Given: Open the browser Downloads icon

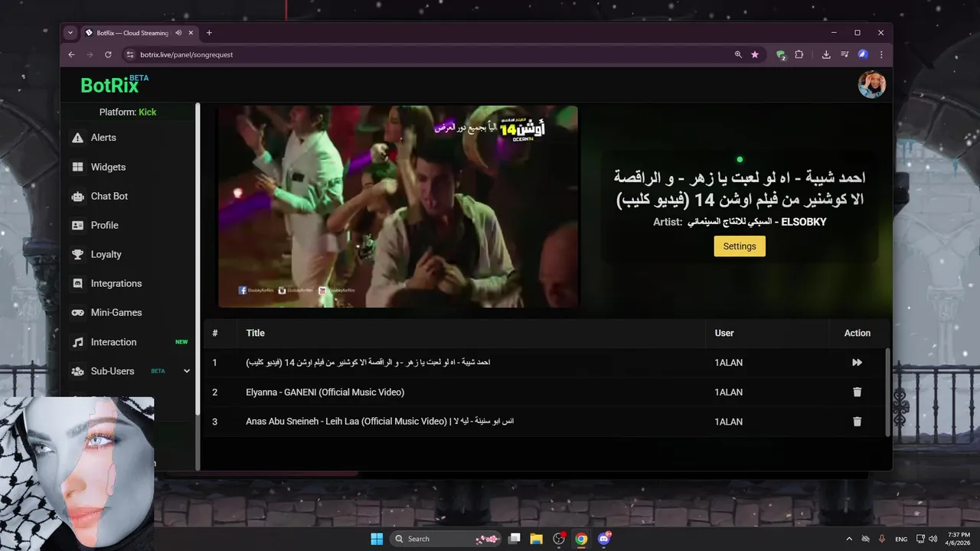Looking at the screenshot, I should pyautogui.click(x=826, y=54).
